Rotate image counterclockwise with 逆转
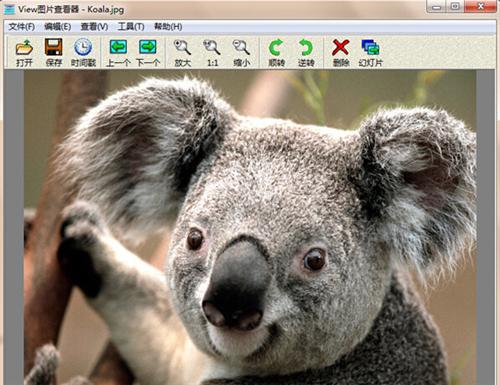Image resolution: width=500 pixels, height=385 pixels. click(306, 52)
